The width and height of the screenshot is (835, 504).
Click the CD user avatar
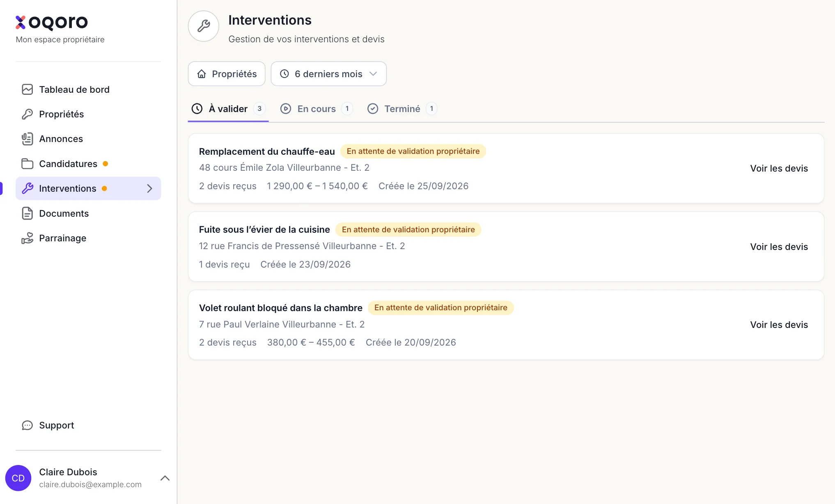click(x=18, y=478)
